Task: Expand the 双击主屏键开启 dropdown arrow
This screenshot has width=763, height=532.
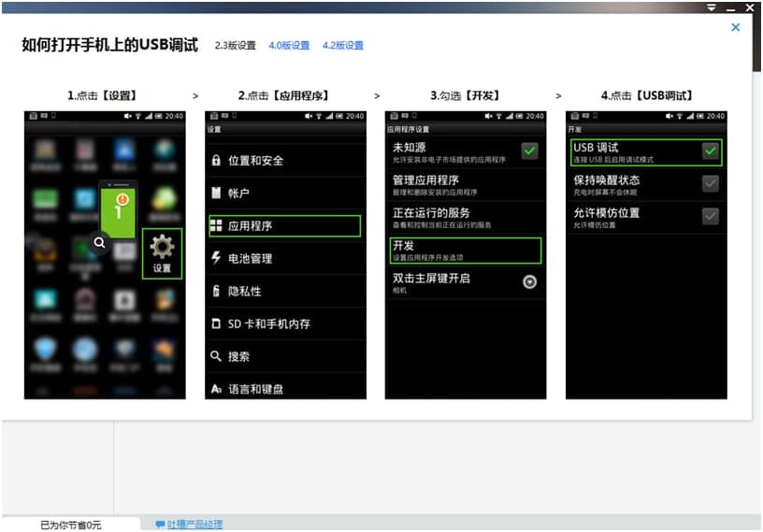Action: 529,281
